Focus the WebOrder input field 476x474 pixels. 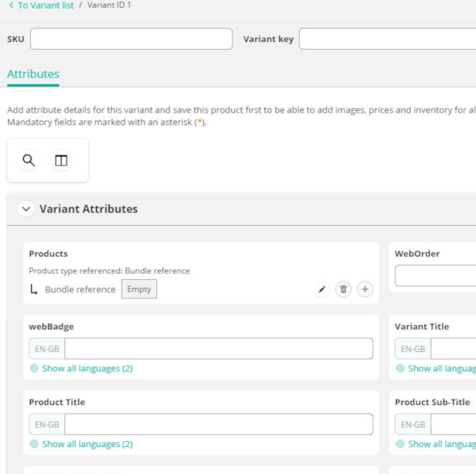tap(436, 276)
